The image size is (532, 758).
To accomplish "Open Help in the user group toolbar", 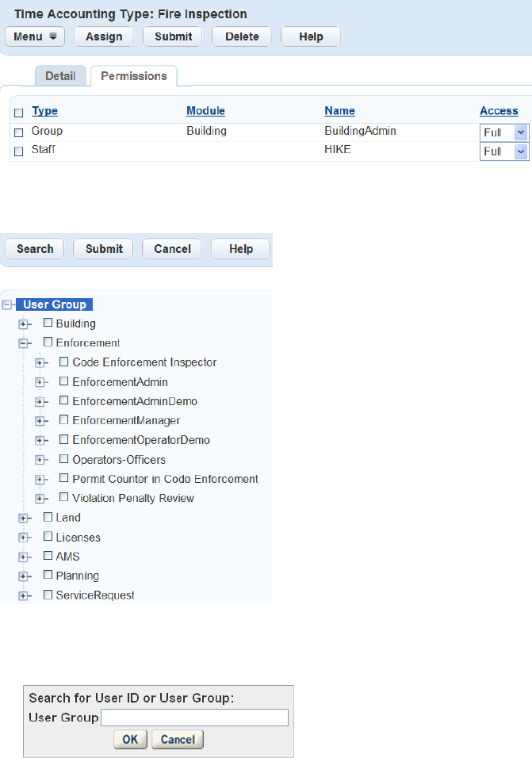I will [241, 249].
